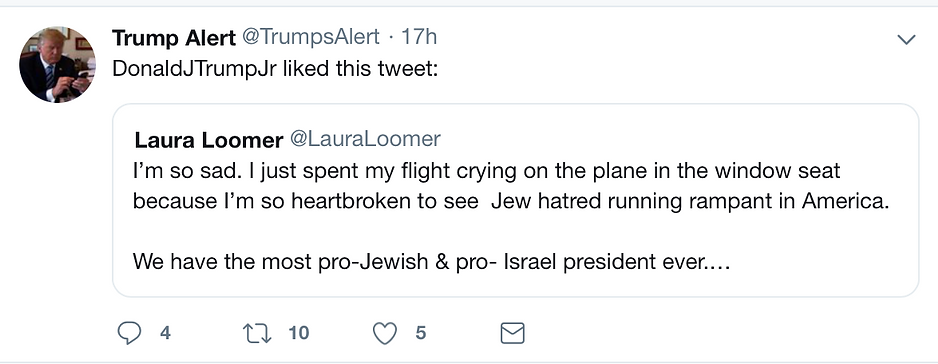
Task: Open the quoted tweet's last line 'We have the most...'
Action: (431, 262)
